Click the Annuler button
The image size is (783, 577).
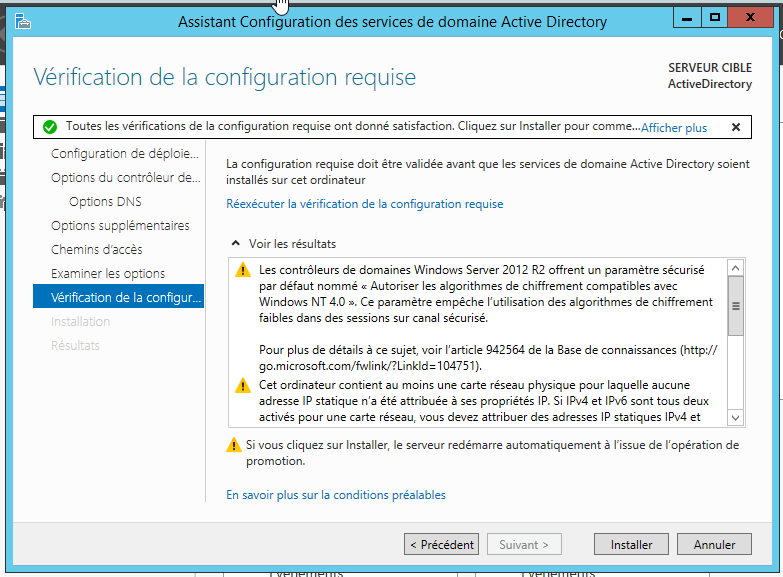click(714, 544)
